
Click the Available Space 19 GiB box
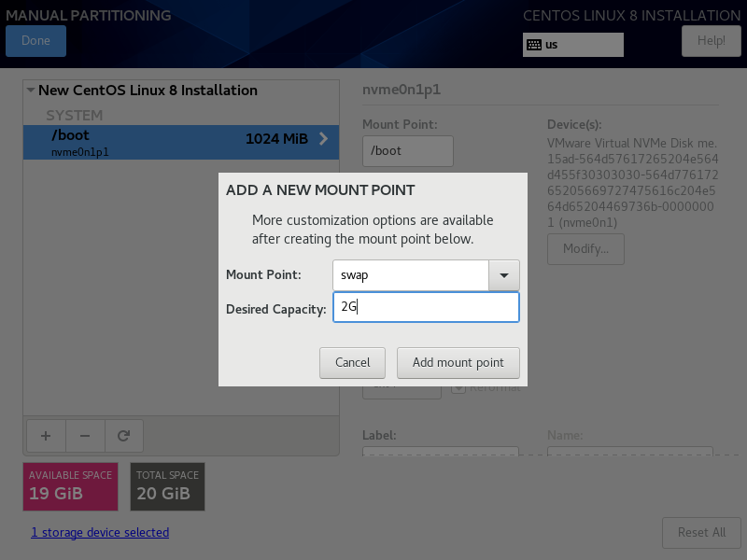71,486
